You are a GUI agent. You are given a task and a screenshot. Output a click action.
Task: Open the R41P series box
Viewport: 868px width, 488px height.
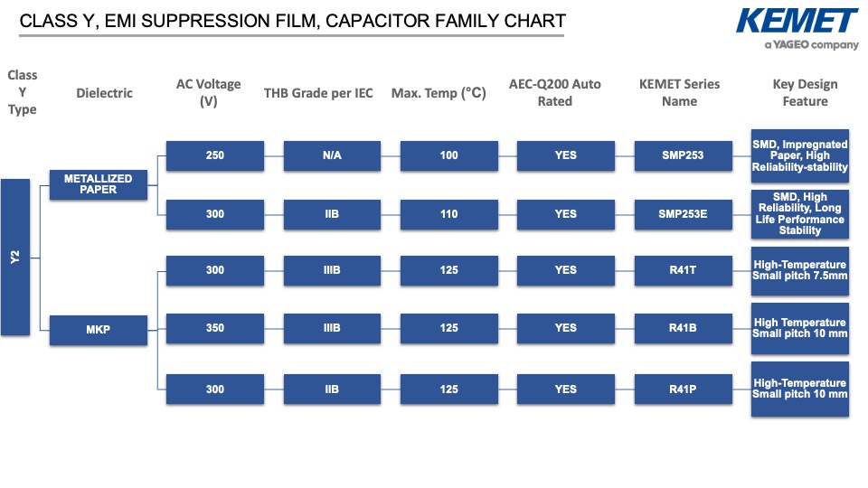684,389
